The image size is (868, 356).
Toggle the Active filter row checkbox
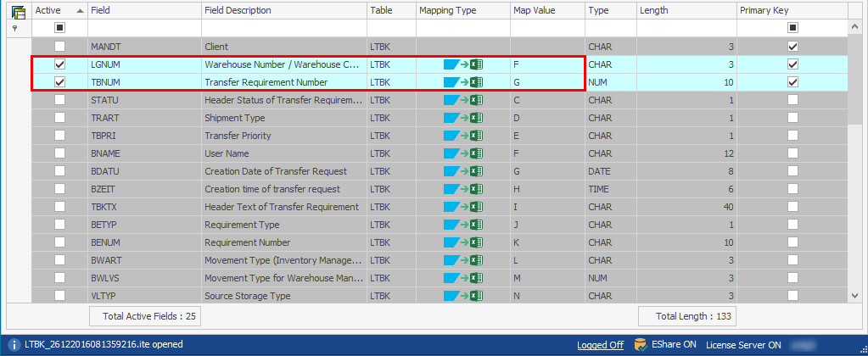[x=60, y=28]
